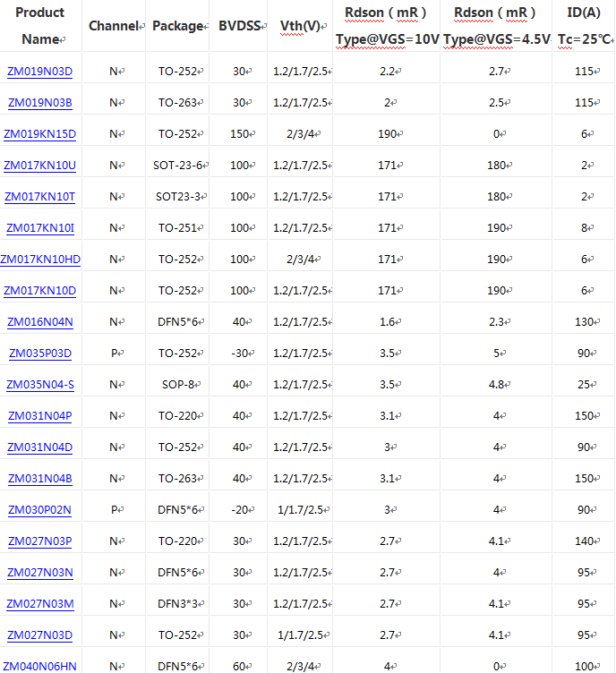Follow the ZM027N03M product link

click(x=39, y=604)
